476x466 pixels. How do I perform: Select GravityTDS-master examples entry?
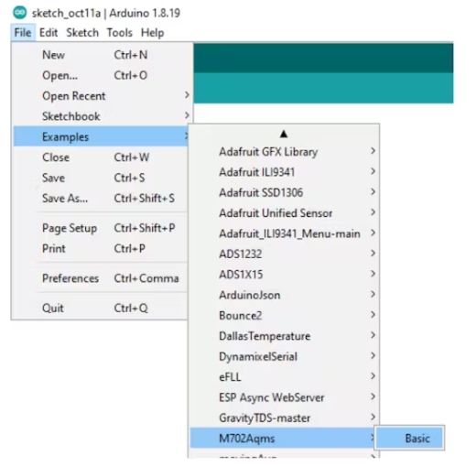coord(284,417)
